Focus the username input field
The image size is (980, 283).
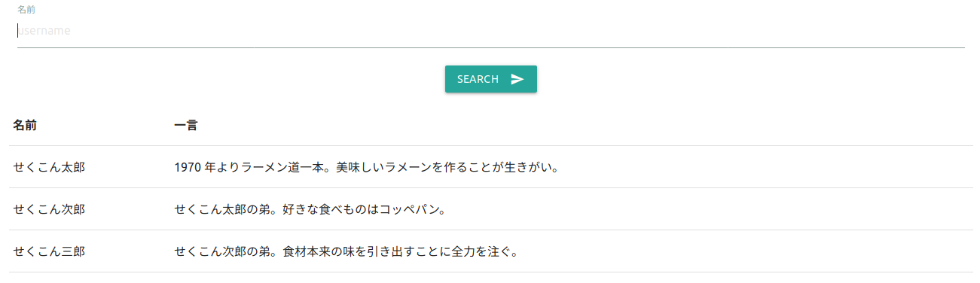[x=490, y=32]
